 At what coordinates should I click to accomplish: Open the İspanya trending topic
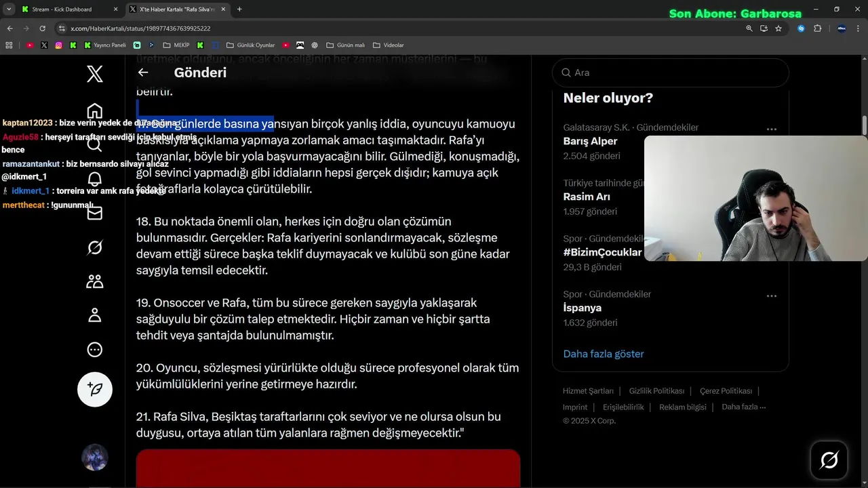(583, 308)
